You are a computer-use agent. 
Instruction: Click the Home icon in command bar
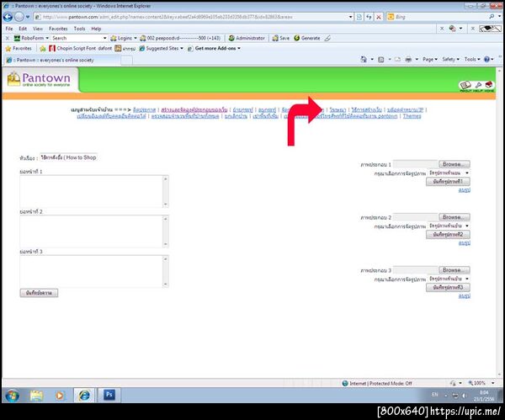[364, 59]
